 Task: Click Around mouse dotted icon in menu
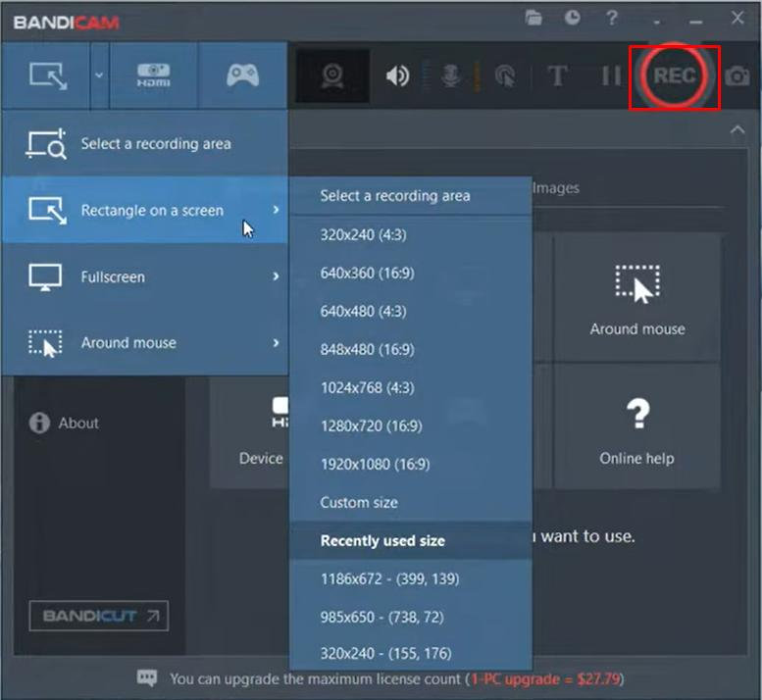point(45,343)
